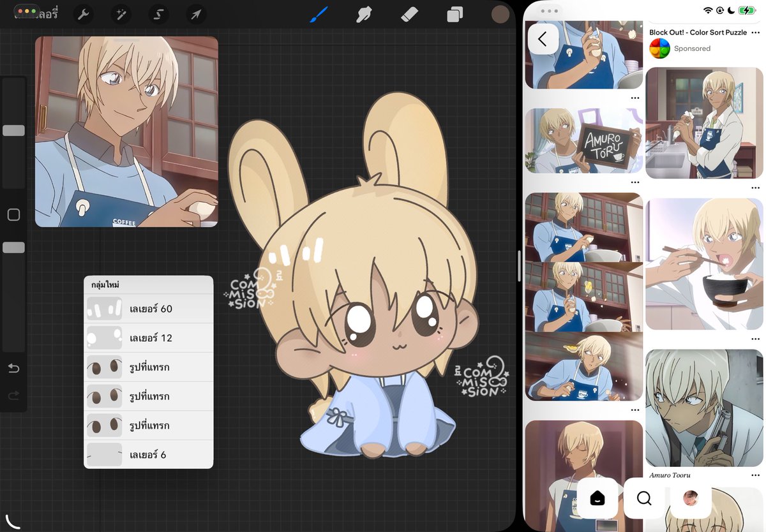This screenshot has width=766, height=532.
Task: Open the three-panel collage pin of Amuro cooking
Action: (584, 297)
